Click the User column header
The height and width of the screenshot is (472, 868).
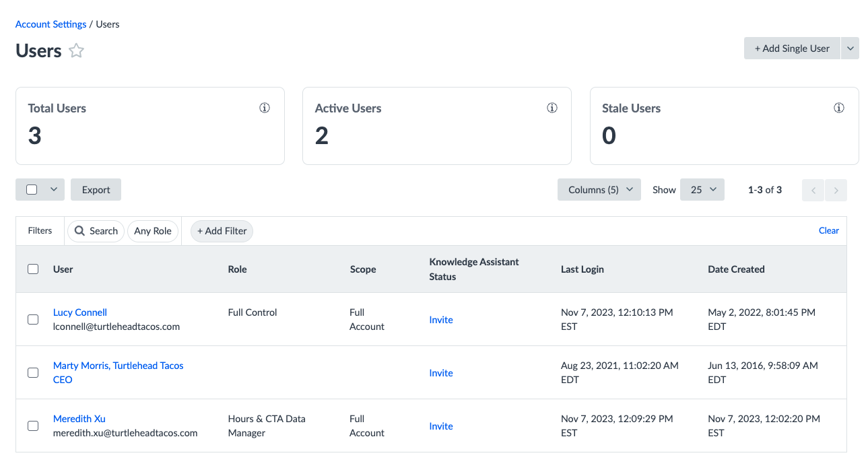click(63, 269)
